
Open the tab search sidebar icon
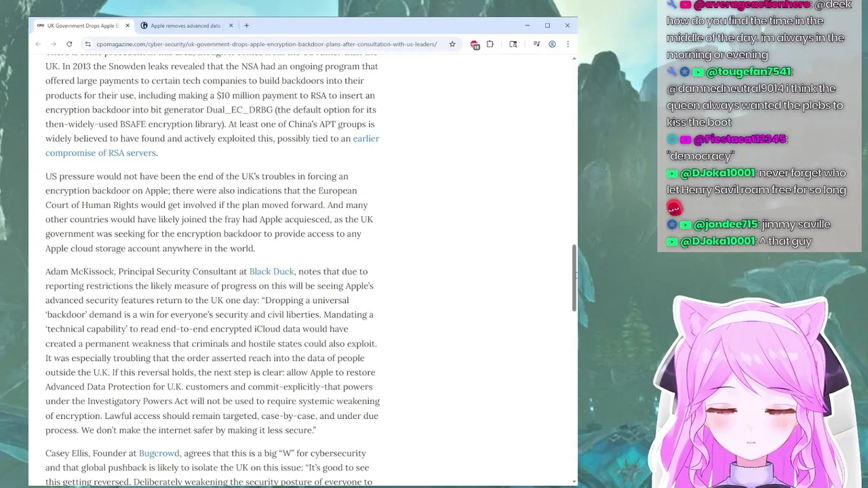point(513,44)
